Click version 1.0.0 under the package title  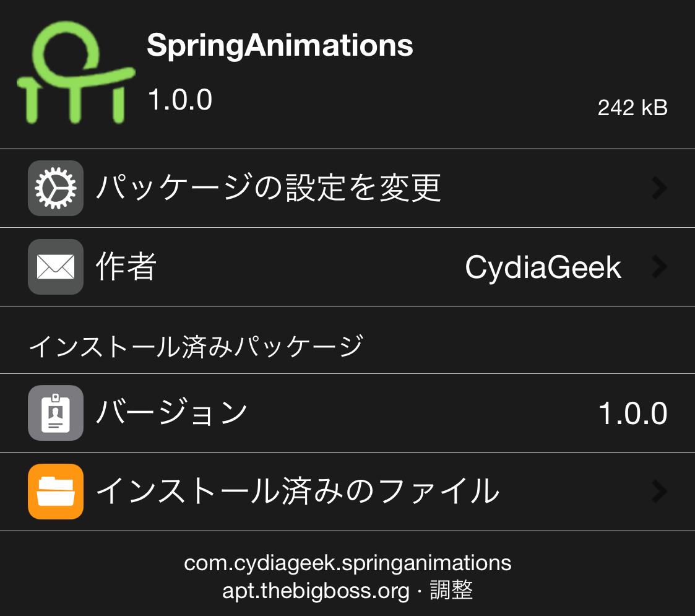pyautogui.click(x=179, y=99)
